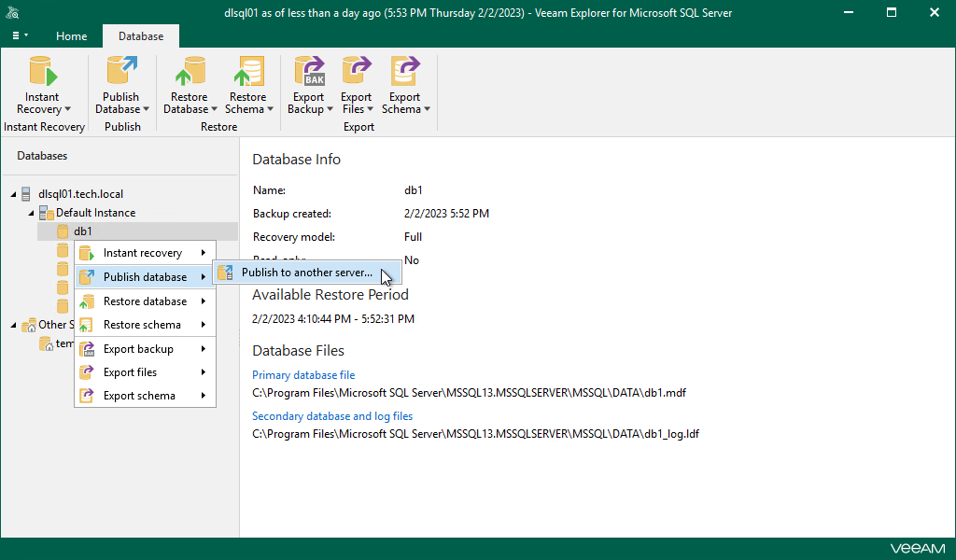Collapse the Other Servers tree node
This screenshot has height=560, width=956.
13,326
